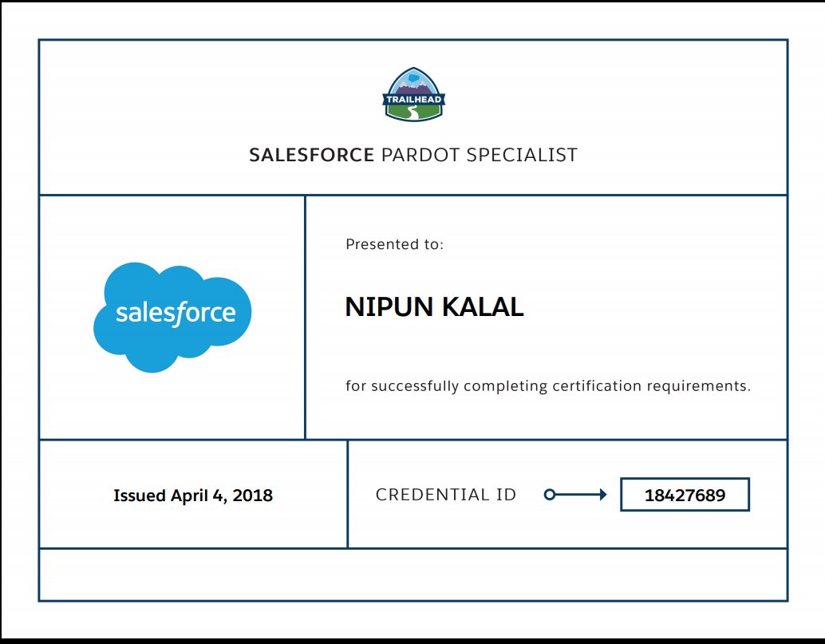Click the Presented to: label

tap(395, 244)
